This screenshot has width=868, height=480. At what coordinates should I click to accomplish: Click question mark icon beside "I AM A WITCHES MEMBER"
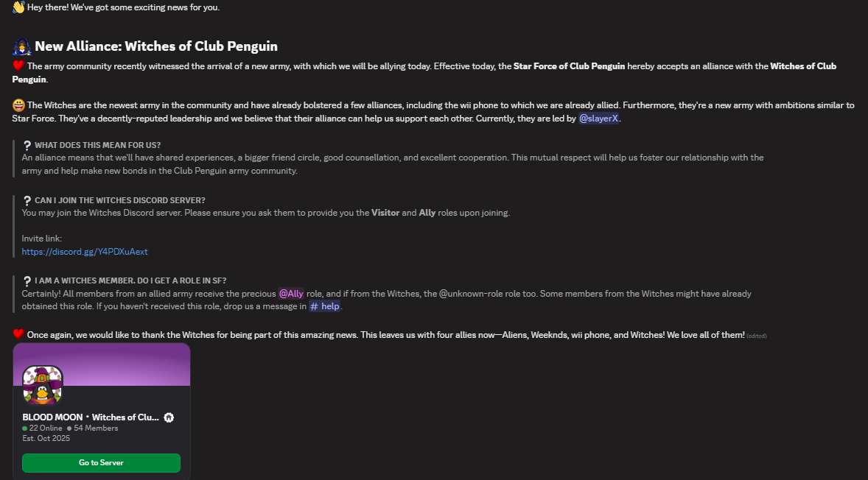tap(27, 280)
